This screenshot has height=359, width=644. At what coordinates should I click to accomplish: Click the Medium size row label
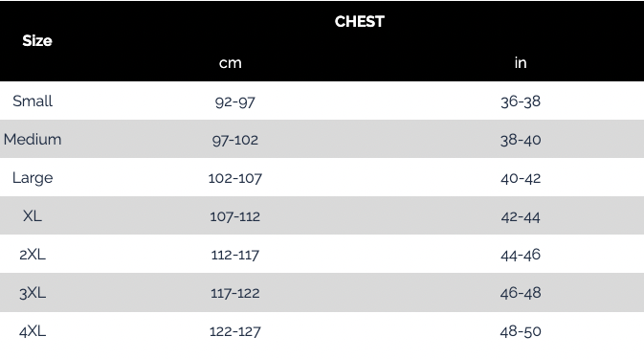pyautogui.click(x=33, y=139)
